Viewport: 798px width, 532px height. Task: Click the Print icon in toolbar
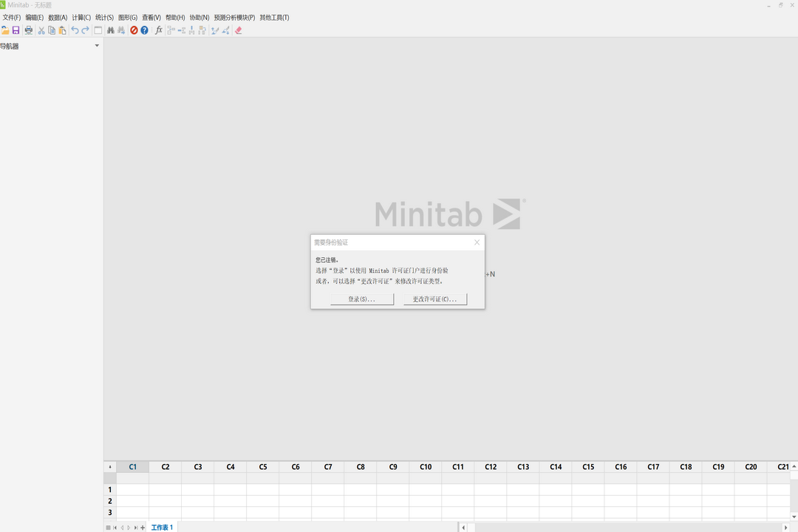pyautogui.click(x=28, y=30)
